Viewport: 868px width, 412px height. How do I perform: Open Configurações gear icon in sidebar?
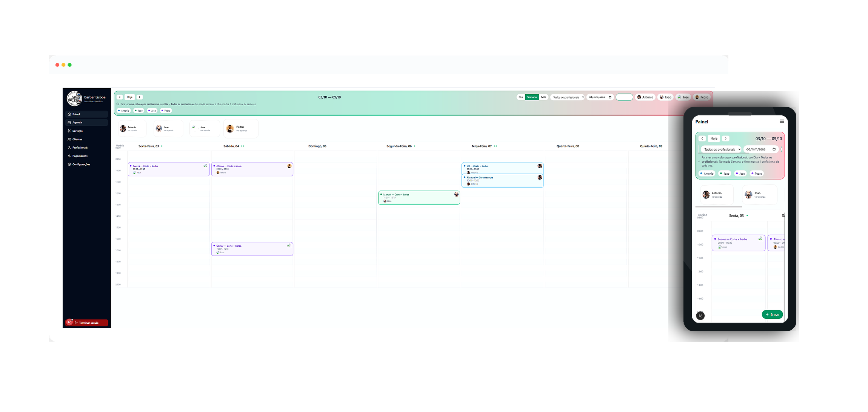(x=69, y=164)
